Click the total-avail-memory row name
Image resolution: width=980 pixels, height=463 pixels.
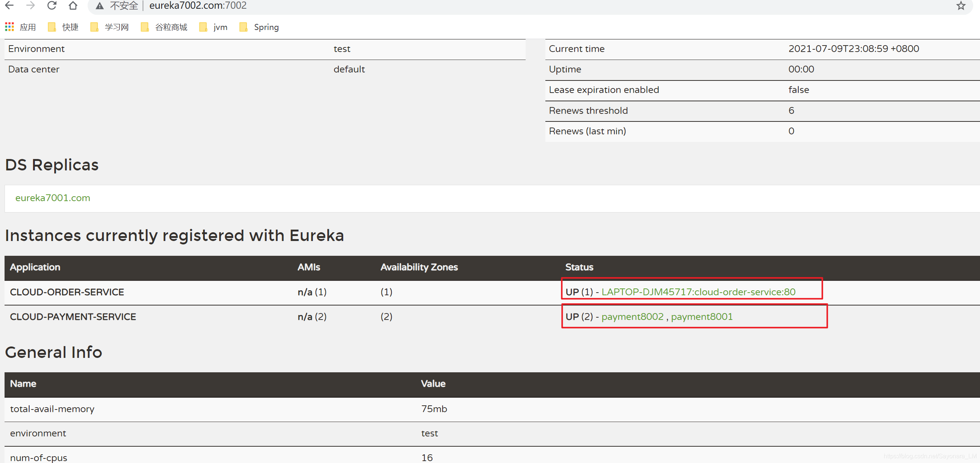point(52,409)
